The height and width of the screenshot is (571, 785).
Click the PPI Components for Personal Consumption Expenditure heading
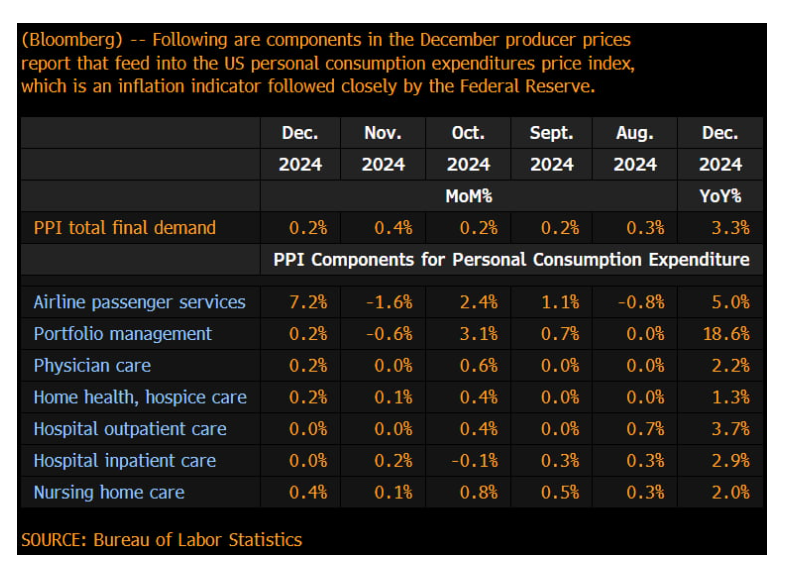point(511,260)
